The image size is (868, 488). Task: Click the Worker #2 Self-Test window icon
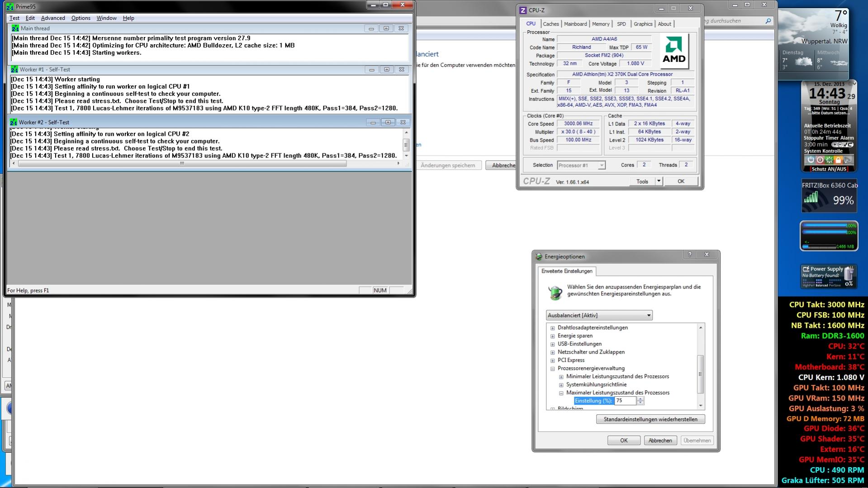pyautogui.click(x=14, y=122)
